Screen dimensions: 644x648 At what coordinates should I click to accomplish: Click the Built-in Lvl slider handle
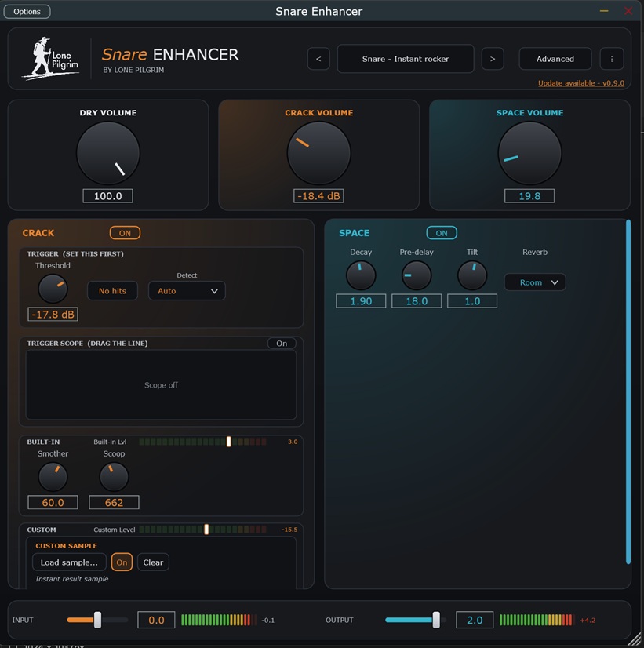pyautogui.click(x=229, y=442)
